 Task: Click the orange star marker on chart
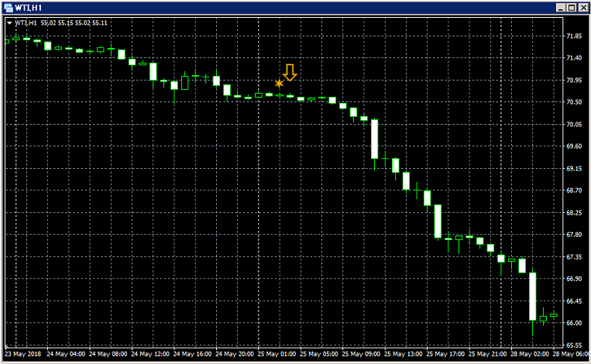click(x=279, y=84)
